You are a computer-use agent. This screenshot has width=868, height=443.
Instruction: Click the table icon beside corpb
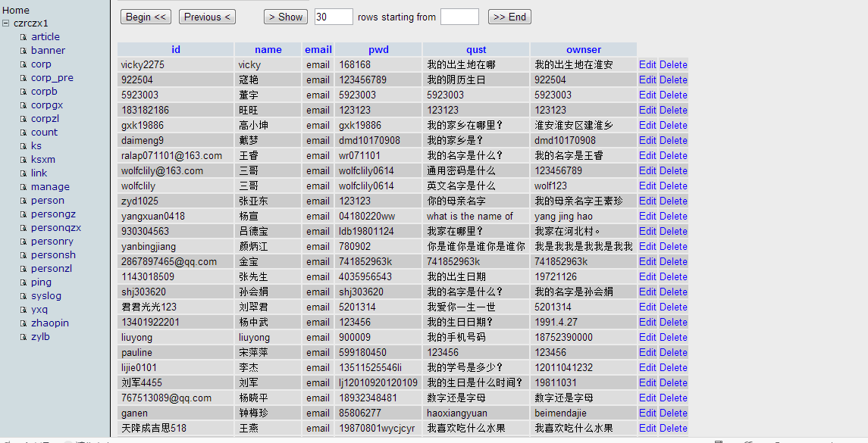tap(24, 92)
